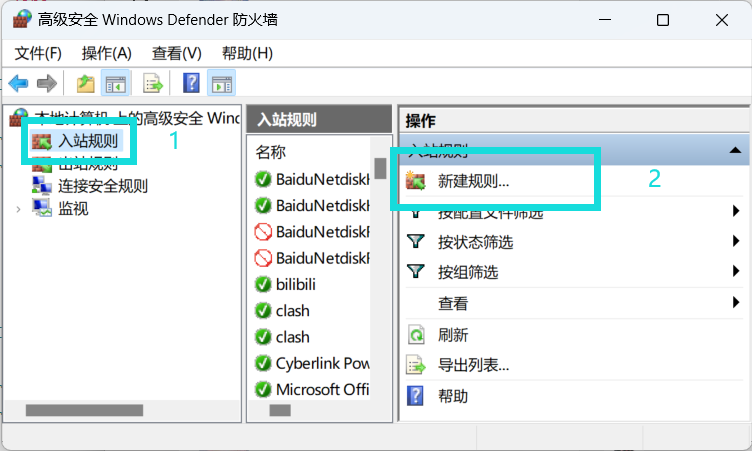
Task: Click the blue Help toolbar icon
Action: pyautogui.click(x=191, y=83)
